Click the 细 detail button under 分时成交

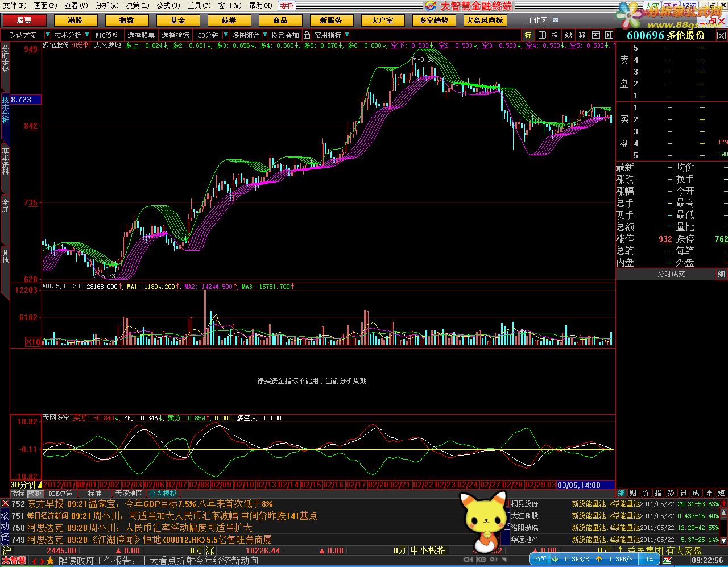(721, 274)
